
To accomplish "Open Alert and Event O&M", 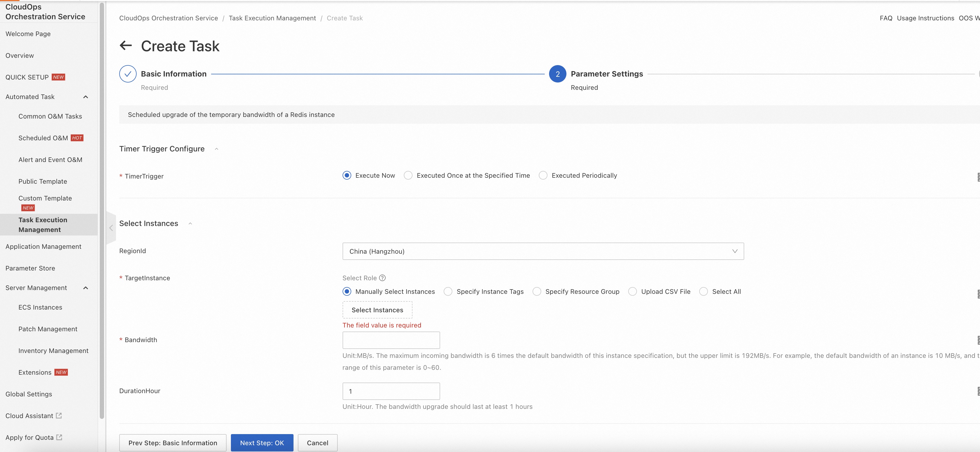I will pyautogui.click(x=50, y=160).
